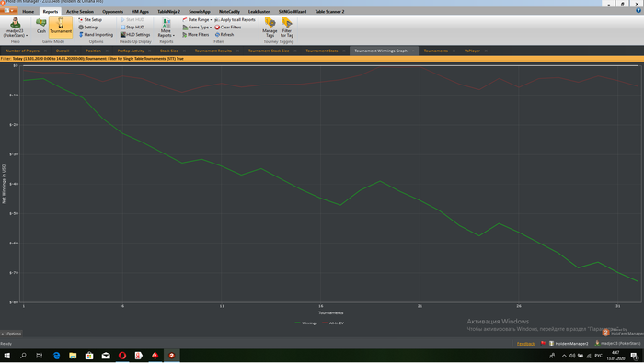
Task: Open the application menu button
Action: coord(8,11)
